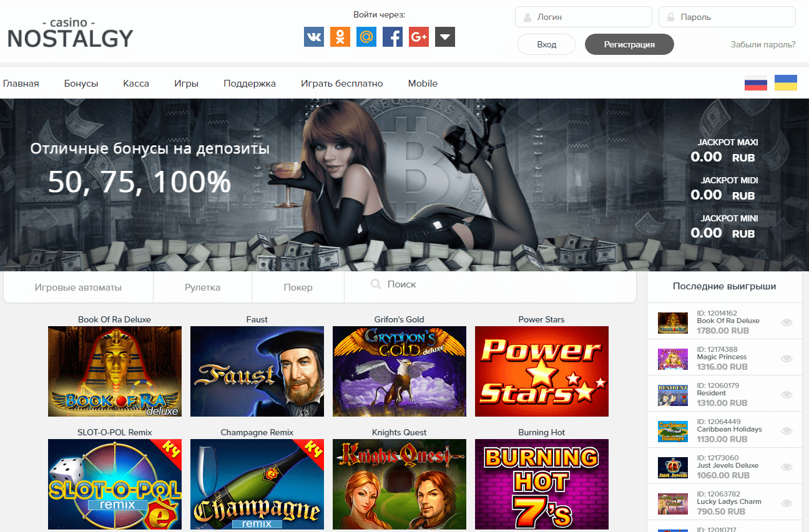Screen dimensions: 809x532
Task: Toggle eye icon beside Caribbean Holidays win
Action: (787, 431)
